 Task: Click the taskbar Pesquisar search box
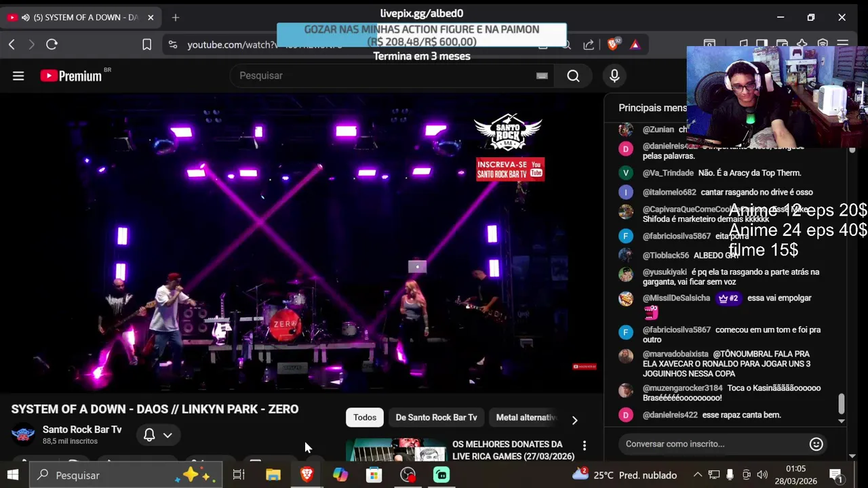(126, 475)
